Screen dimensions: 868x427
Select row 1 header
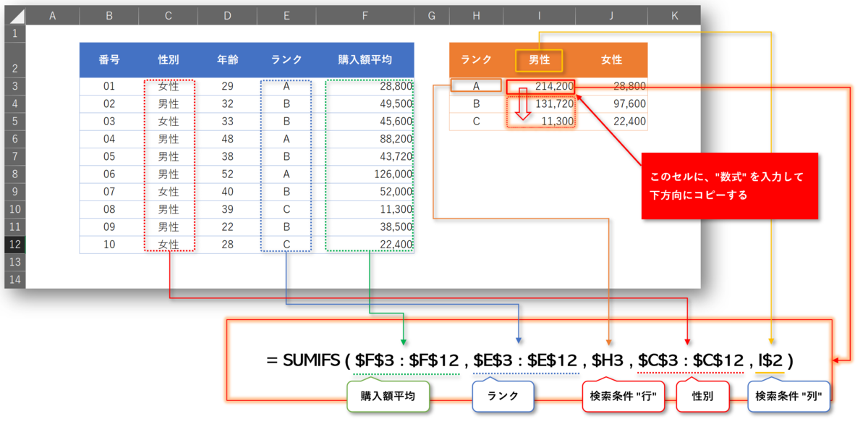[x=15, y=33]
